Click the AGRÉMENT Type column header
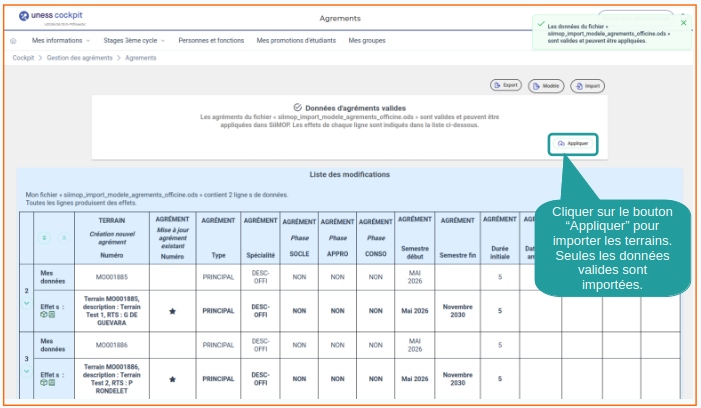701x408 pixels. point(218,238)
